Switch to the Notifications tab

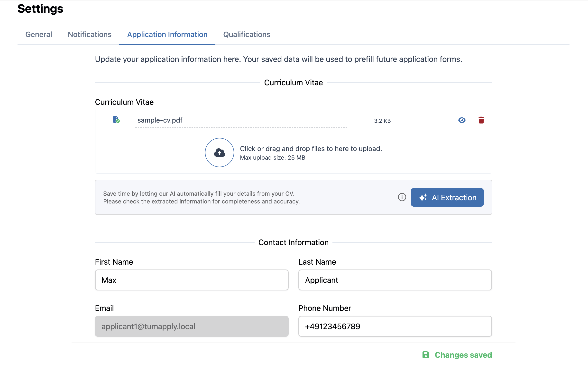pos(90,34)
